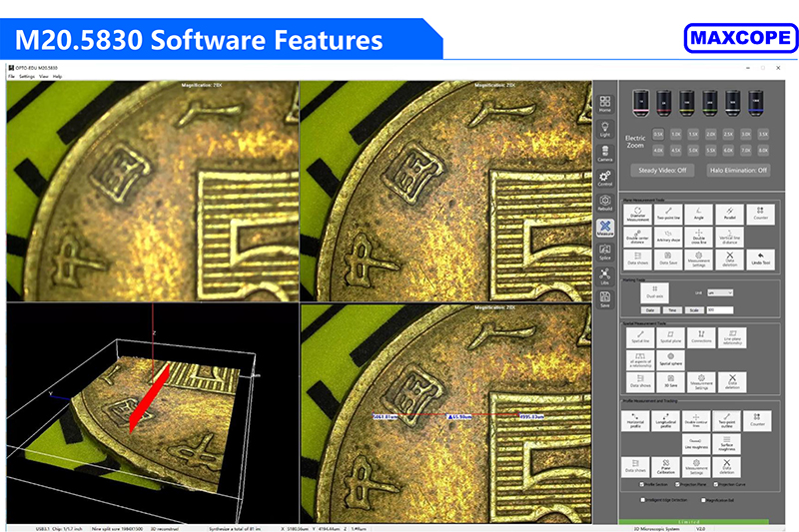Click the Date marking button

650,310
